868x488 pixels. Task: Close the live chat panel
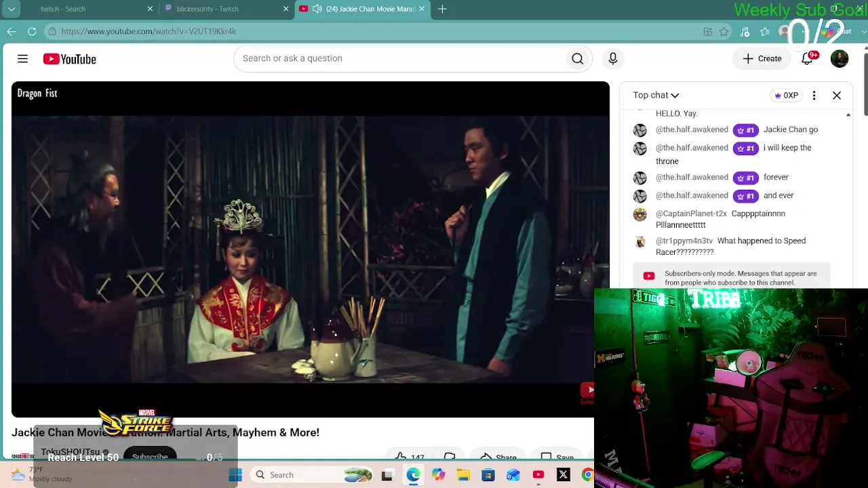[837, 96]
